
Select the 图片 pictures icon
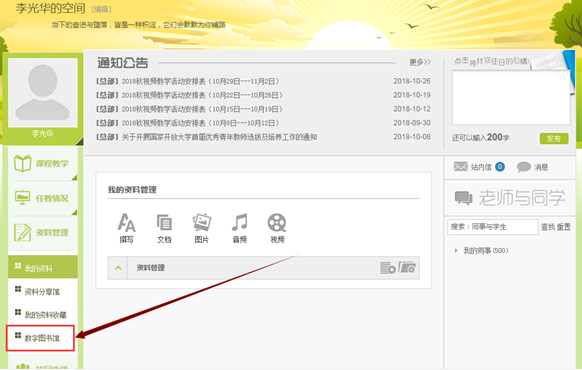point(202,222)
